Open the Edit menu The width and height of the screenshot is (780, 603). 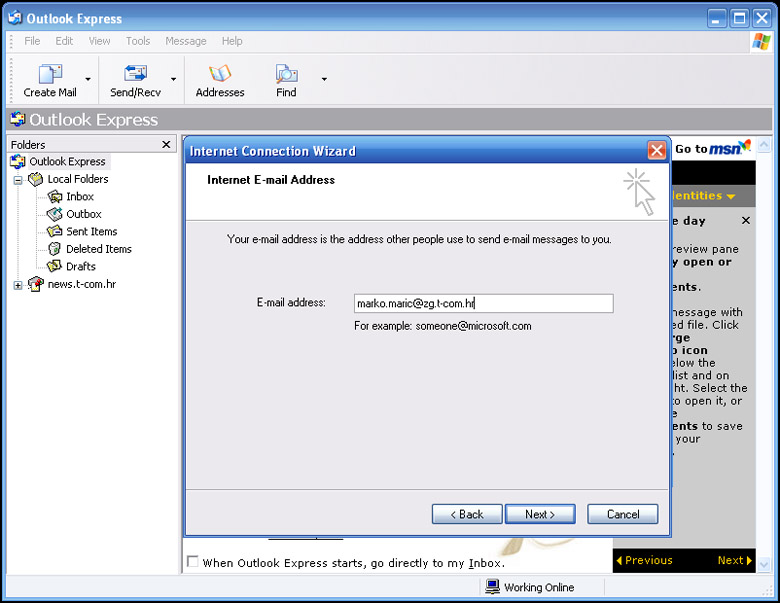(x=64, y=41)
